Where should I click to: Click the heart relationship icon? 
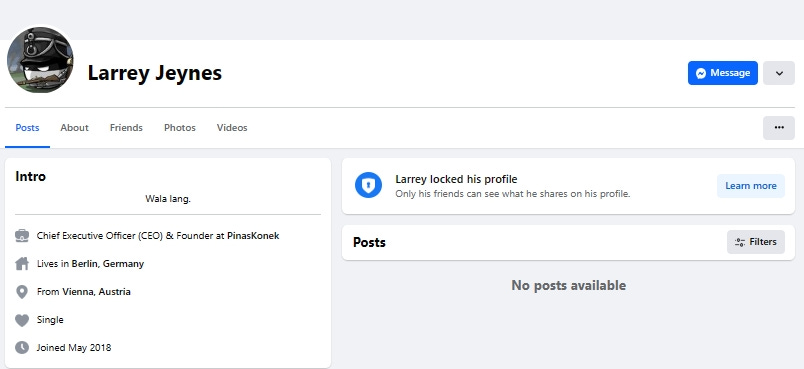point(22,320)
